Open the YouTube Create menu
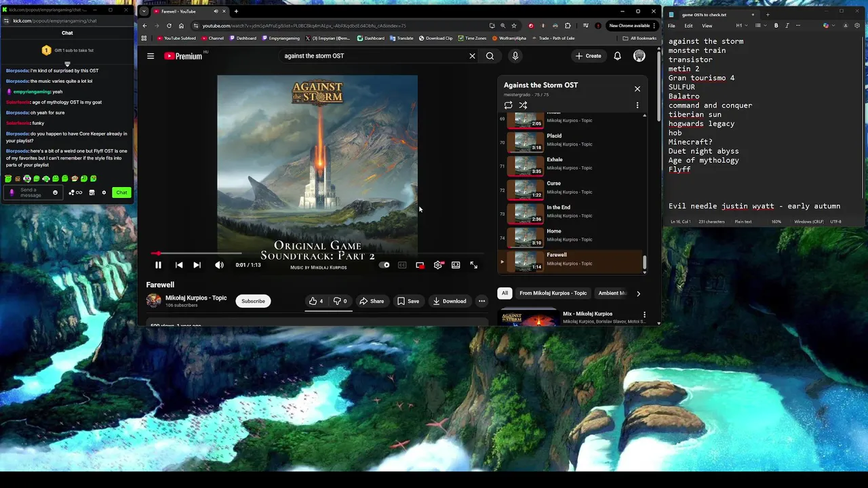This screenshot has height=488, width=868. coord(588,56)
